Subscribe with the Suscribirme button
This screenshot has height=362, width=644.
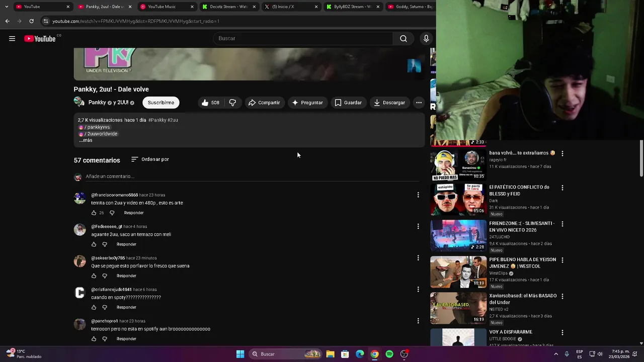[x=161, y=103]
